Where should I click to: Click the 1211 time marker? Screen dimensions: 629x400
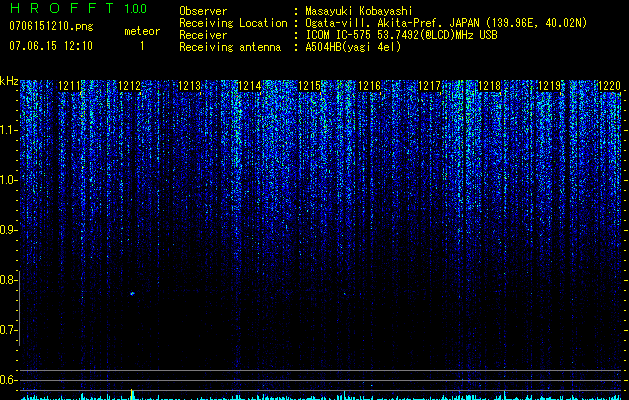(x=69, y=86)
